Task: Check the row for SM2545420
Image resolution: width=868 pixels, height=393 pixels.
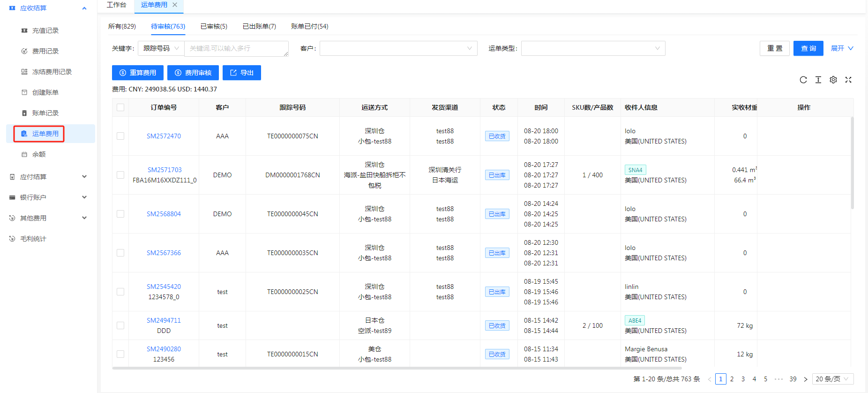Action: (120, 292)
